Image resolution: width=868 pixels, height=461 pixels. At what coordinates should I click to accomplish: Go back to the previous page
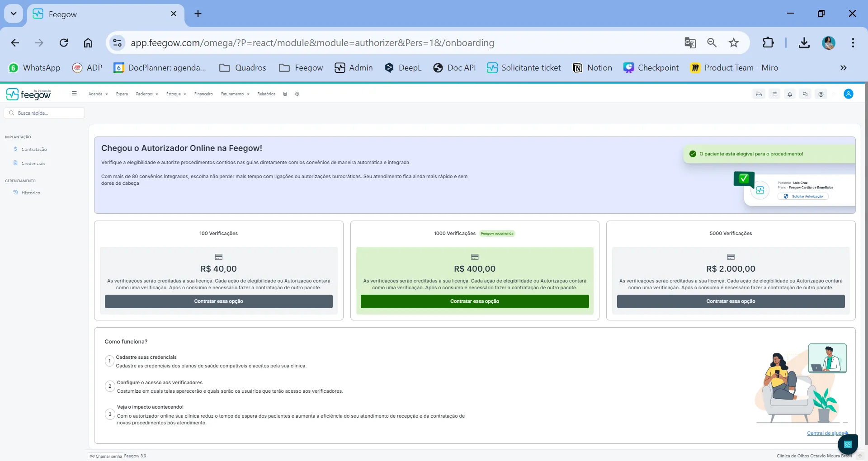point(15,43)
